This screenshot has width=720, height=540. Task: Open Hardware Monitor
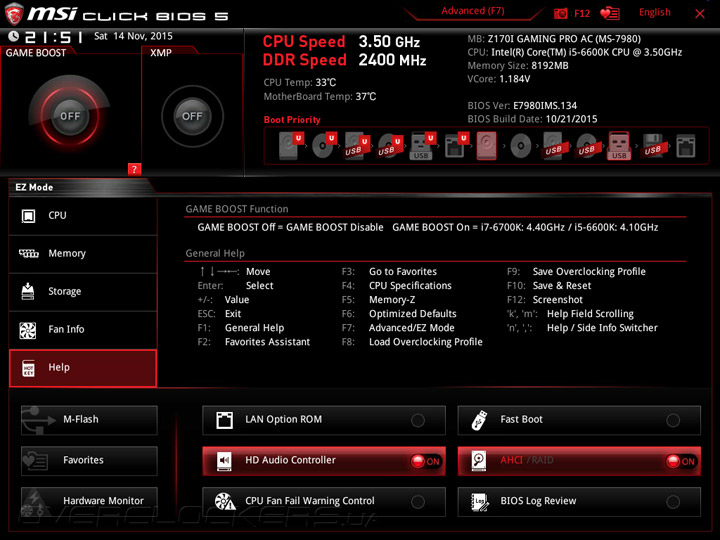[89, 501]
